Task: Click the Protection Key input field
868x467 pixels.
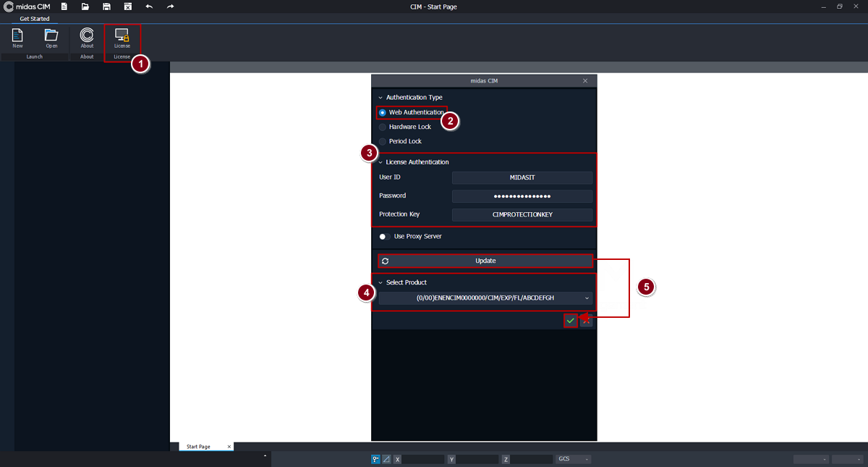Action: click(522, 214)
